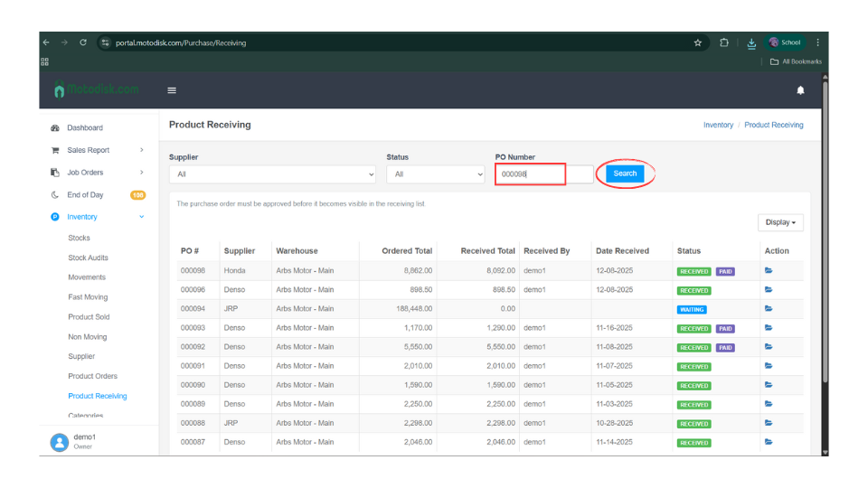Image resolution: width=868 pixels, height=488 pixels.
Task: Click the Inventory breadcrumb link
Action: [x=718, y=125]
